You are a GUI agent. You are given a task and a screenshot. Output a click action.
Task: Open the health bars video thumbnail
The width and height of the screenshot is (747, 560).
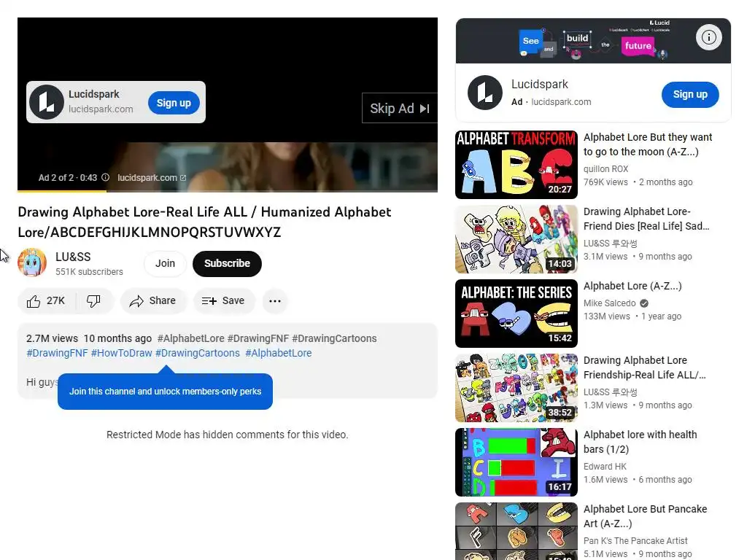(x=516, y=462)
